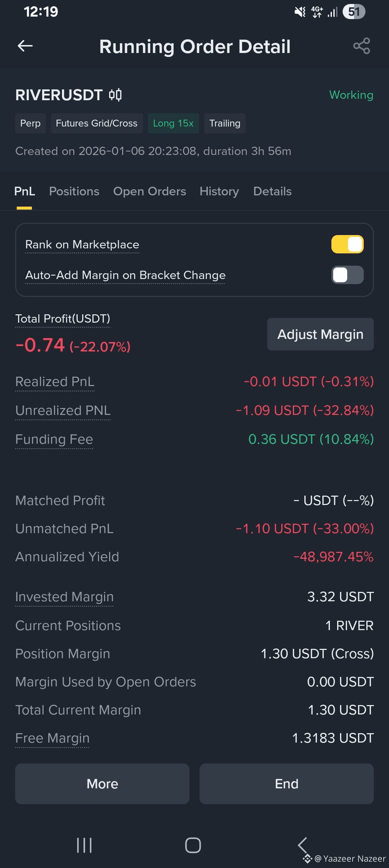Viewport: 389px width, 868px height.
Task: Tap the battery indicator in status bar
Action: point(354,12)
